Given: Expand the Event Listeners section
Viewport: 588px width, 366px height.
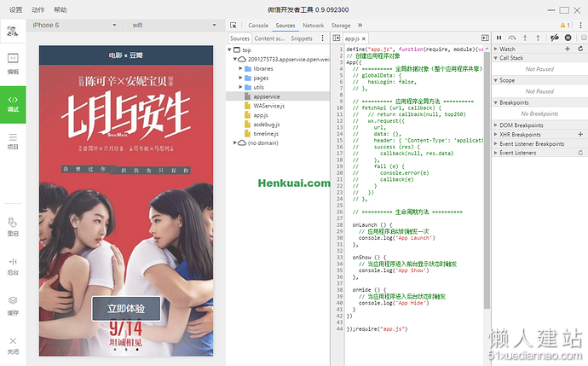Looking at the screenshot, I should tap(495, 153).
